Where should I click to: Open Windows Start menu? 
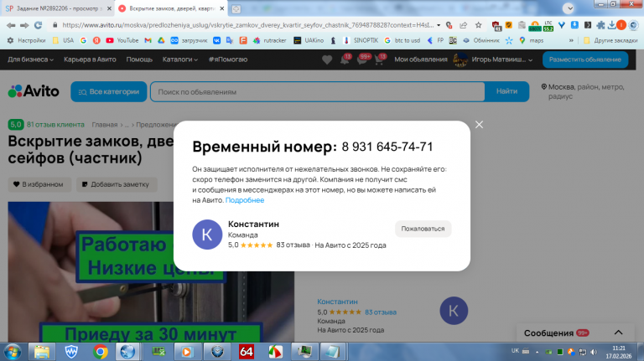coord(13,352)
